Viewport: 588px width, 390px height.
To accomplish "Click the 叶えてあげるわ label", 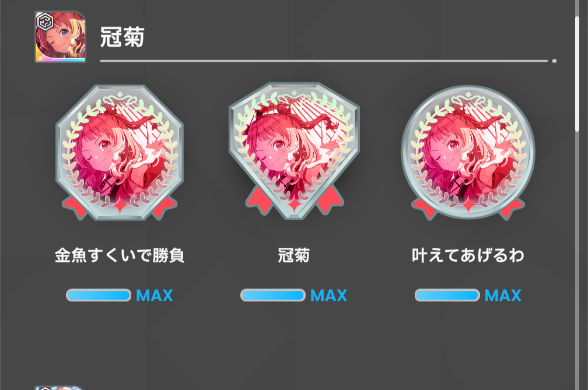I will [x=468, y=255].
